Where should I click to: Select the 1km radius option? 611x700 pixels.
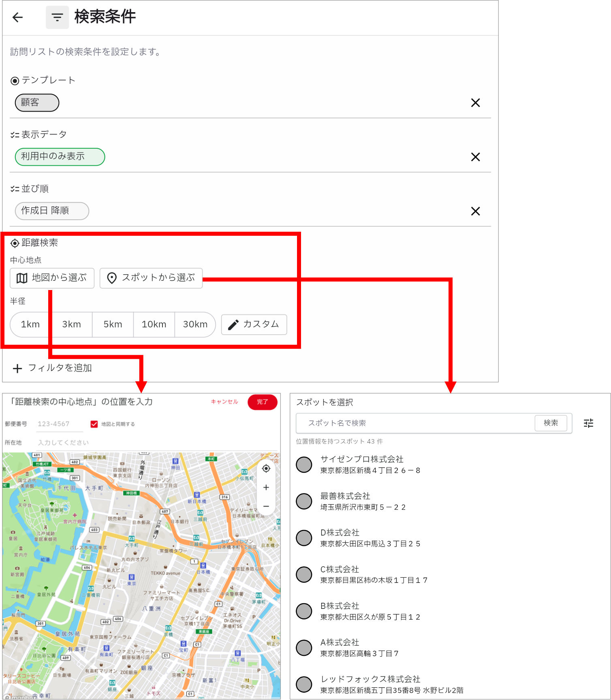[30, 324]
